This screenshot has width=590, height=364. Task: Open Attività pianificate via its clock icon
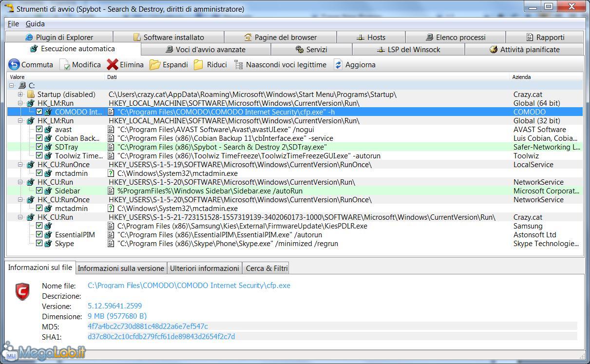[x=494, y=49]
